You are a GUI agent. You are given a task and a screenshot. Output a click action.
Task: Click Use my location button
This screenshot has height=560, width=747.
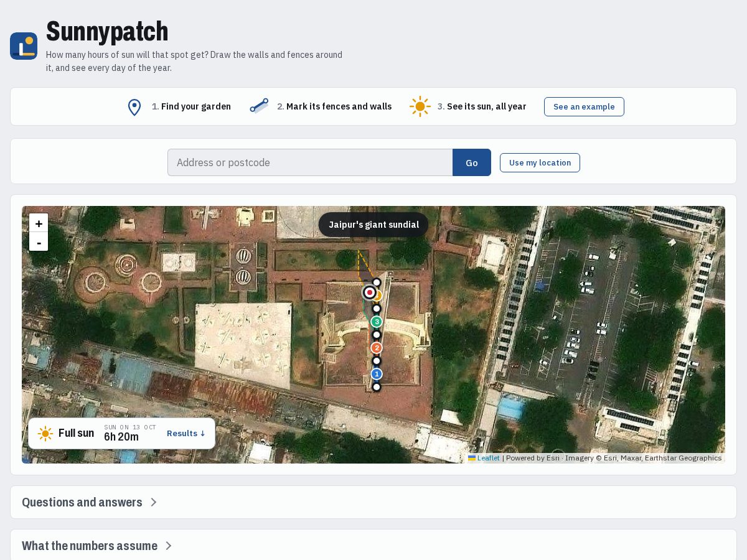(x=540, y=163)
